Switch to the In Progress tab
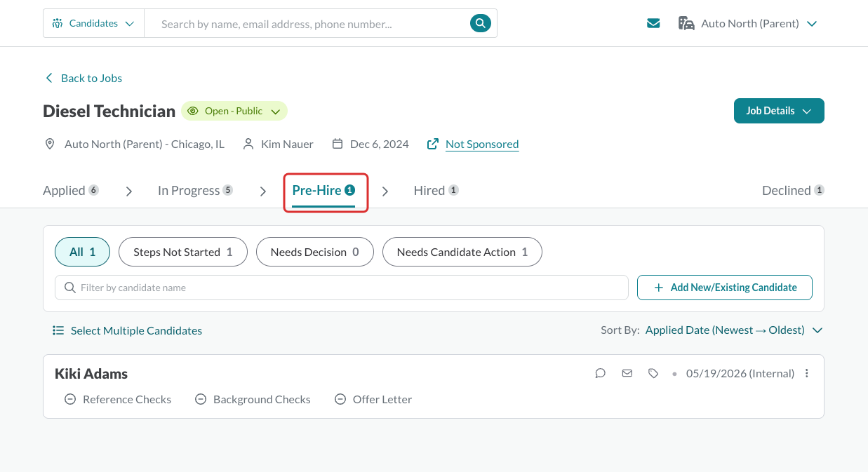The width and height of the screenshot is (868, 472). tap(195, 190)
